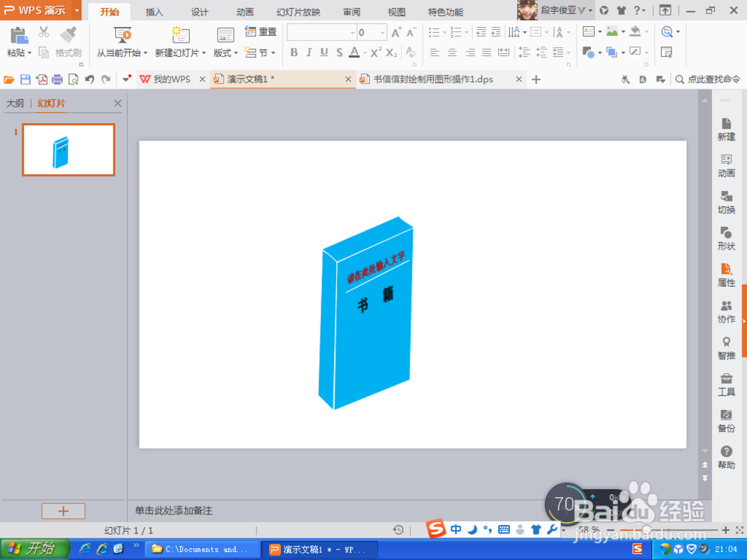Add a new document tab with plus
Screen dimensions: 747x560
click(536, 80)
